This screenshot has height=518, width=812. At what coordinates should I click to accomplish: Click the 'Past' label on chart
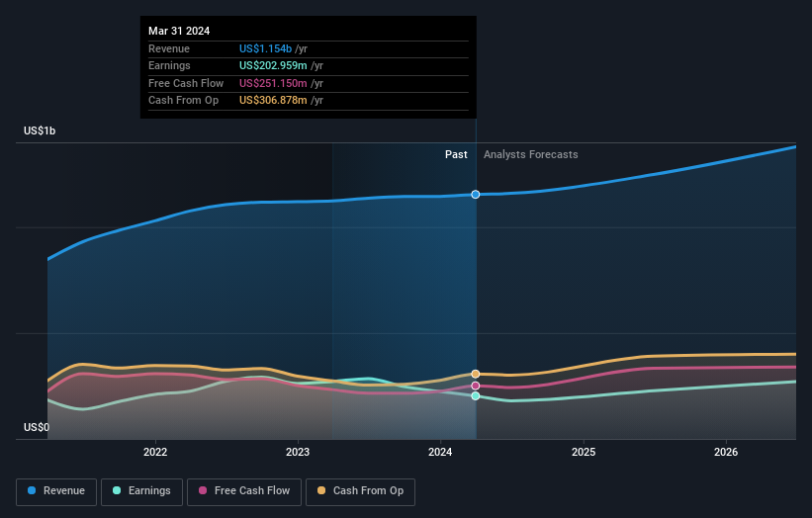pos(456,155)
